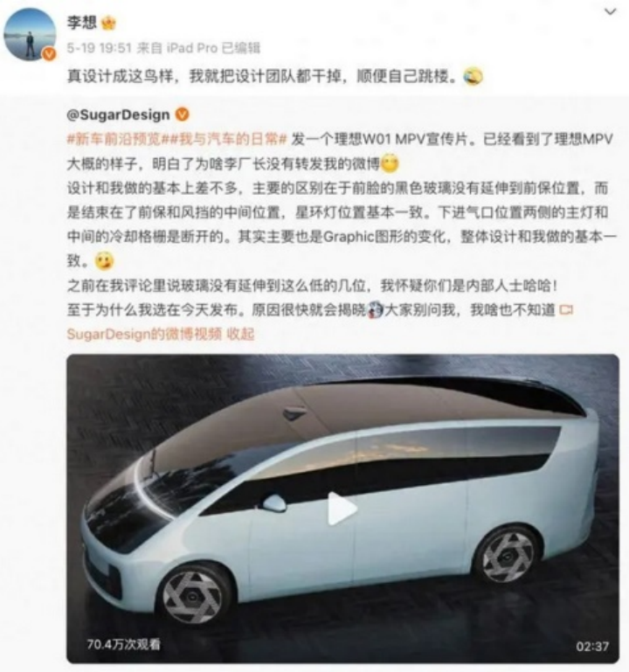629x672 pixels.
Task: Open SugarDesign的微博视频 link
Action: 144,334
